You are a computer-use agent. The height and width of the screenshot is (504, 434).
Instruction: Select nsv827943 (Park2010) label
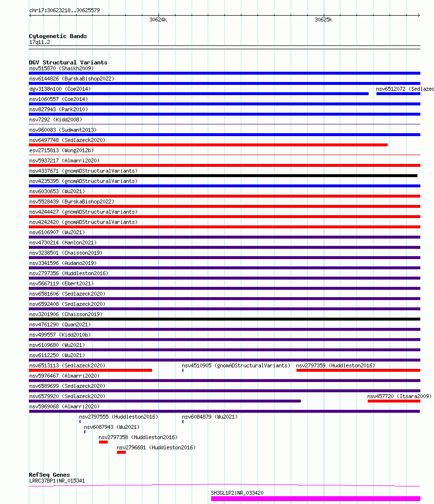pos(59,110)
